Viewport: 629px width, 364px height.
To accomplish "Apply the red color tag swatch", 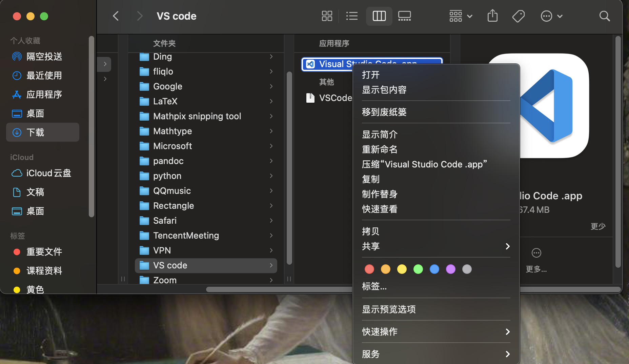I will [369, 269].
